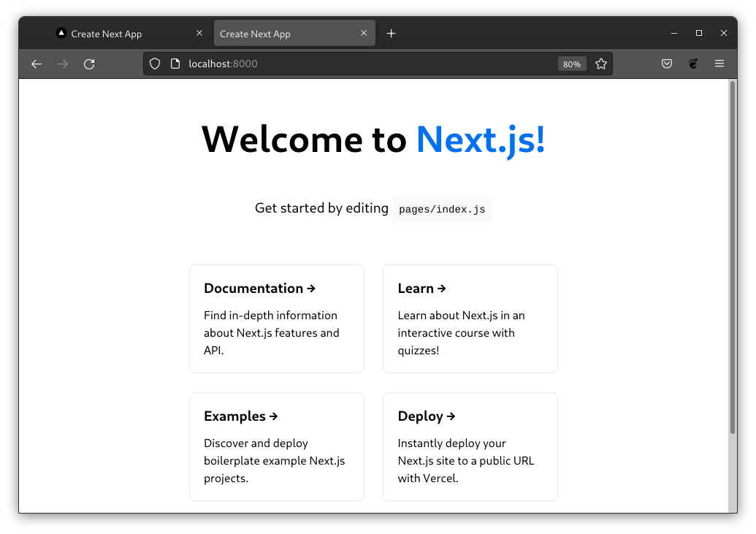Close the first Create Next App tab

tap(199, 34)
